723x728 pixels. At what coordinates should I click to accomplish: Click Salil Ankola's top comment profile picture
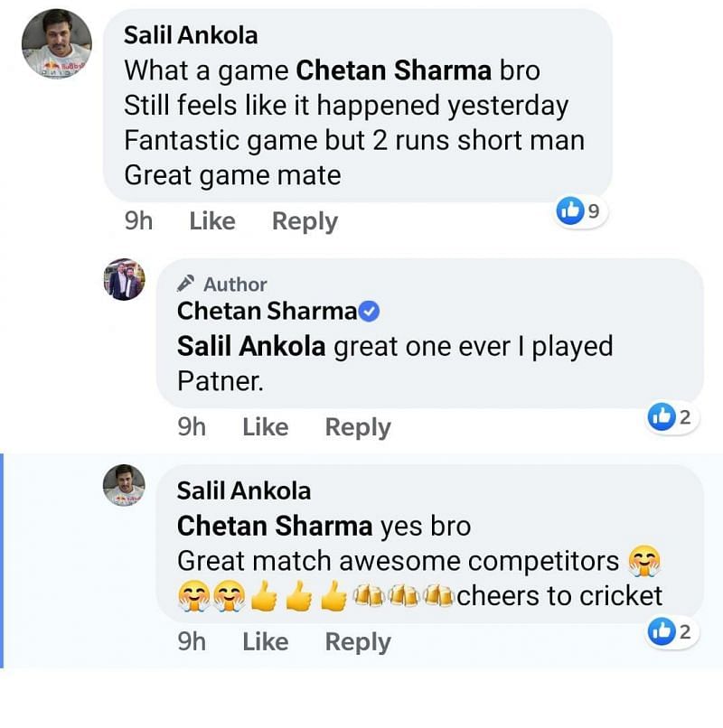click(57, 44)
